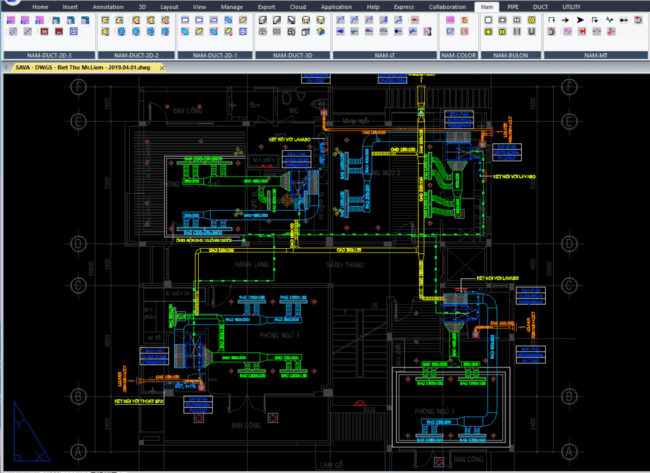Switch to the Export tab

click(266, 7)
